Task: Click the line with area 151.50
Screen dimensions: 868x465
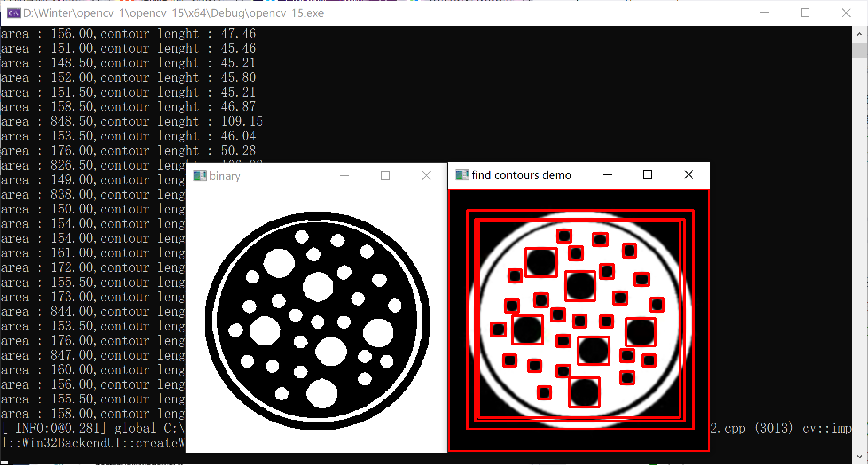Action: coord(129,92)
